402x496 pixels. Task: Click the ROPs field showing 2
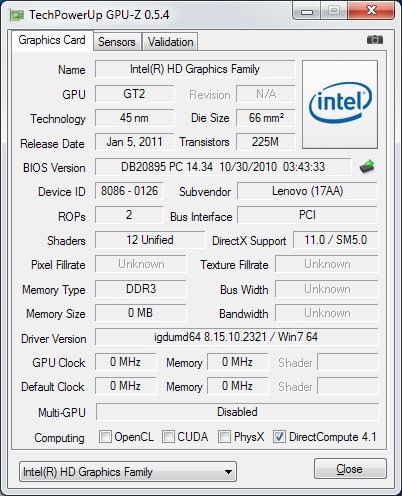tap(129, 215)
